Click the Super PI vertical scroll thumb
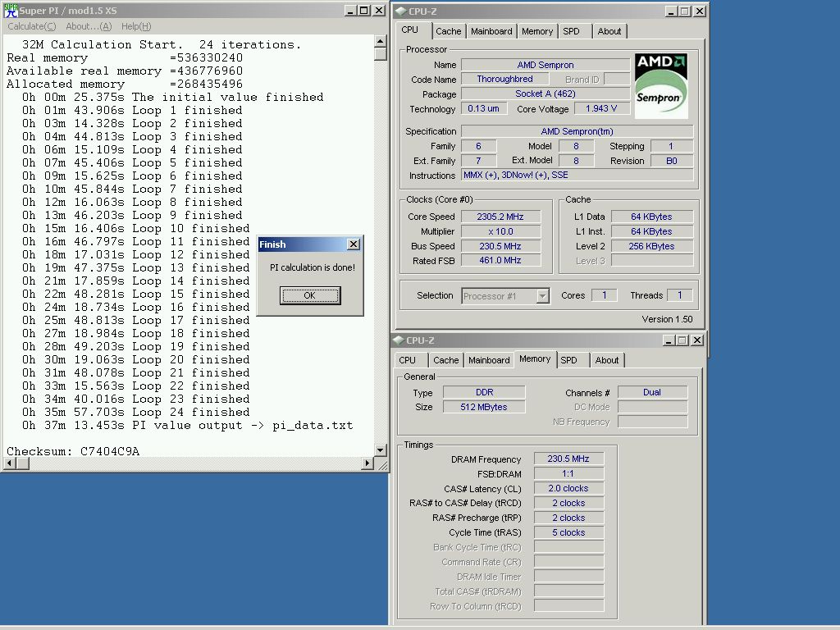The width and height of the screenshot is (840, 630). pyautogui.click(x=381, y=53)
